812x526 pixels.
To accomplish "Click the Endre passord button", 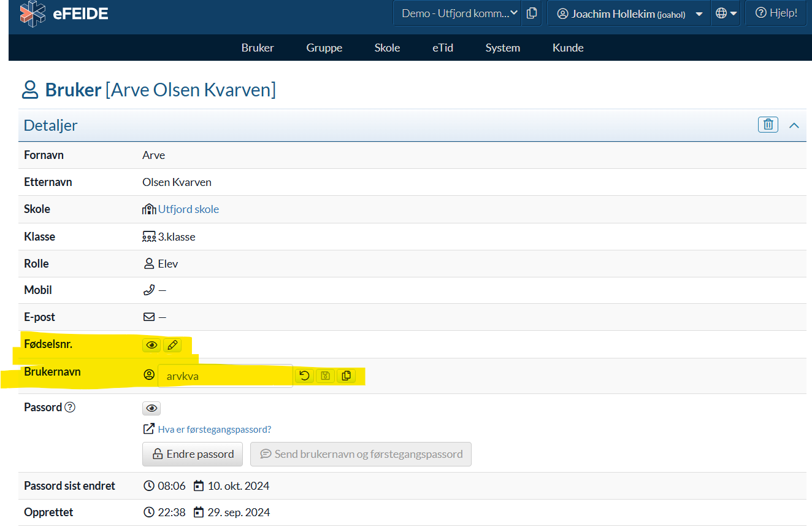I will pyautogui.click(x=193, y=454).
